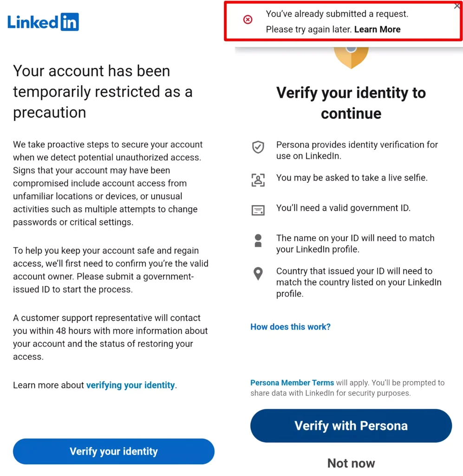Click the red-outlined error notification banner

click(343, 21)
